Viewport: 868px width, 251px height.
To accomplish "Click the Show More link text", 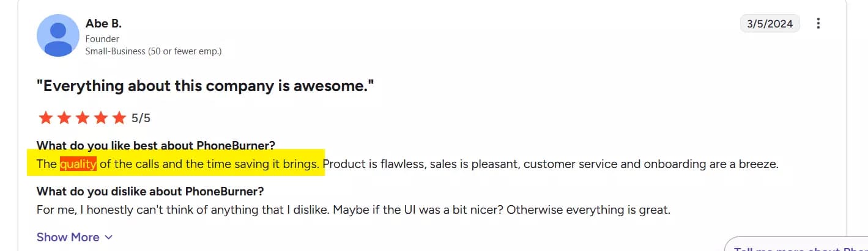I will [x=68, y=237].
